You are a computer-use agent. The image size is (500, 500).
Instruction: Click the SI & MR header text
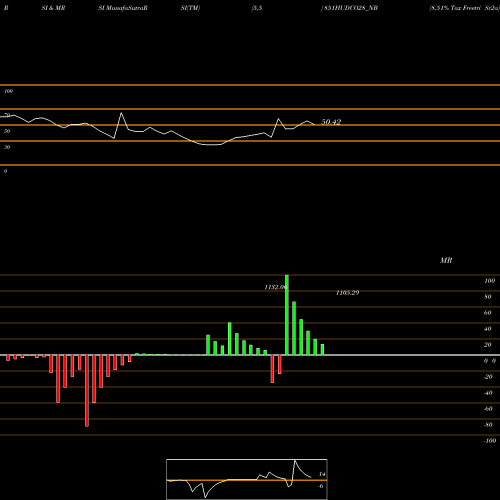pos(53,8)
